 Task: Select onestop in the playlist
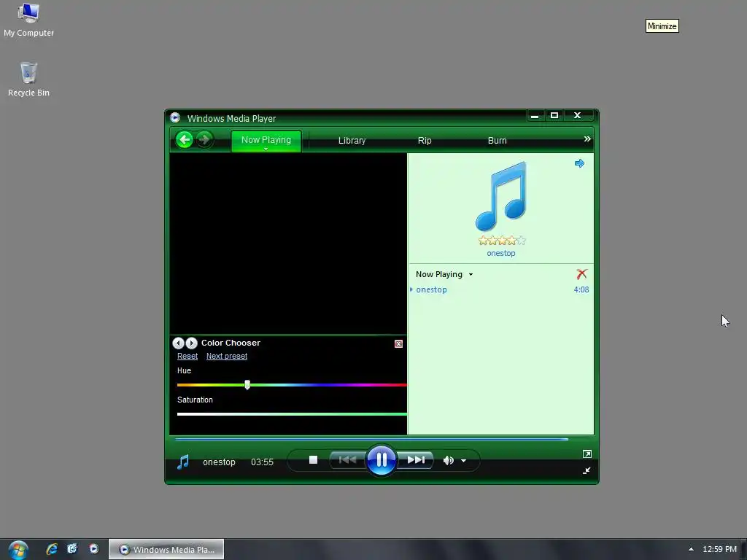(x=432, y=289)
